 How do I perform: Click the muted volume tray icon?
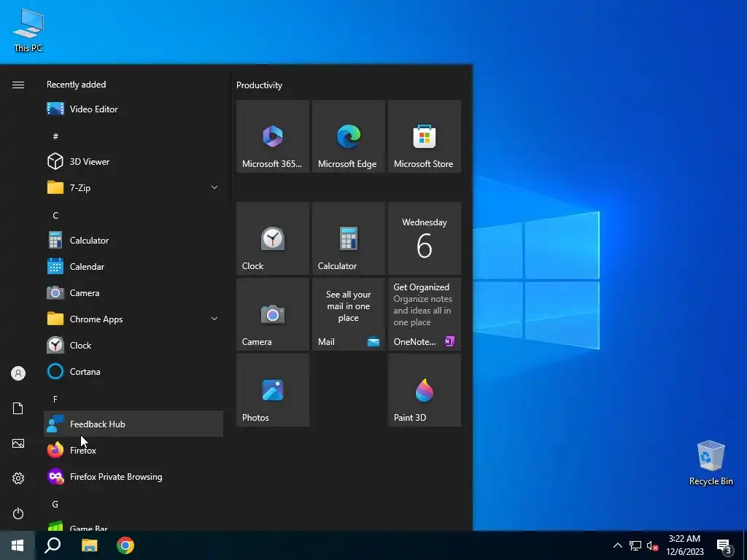652,545
